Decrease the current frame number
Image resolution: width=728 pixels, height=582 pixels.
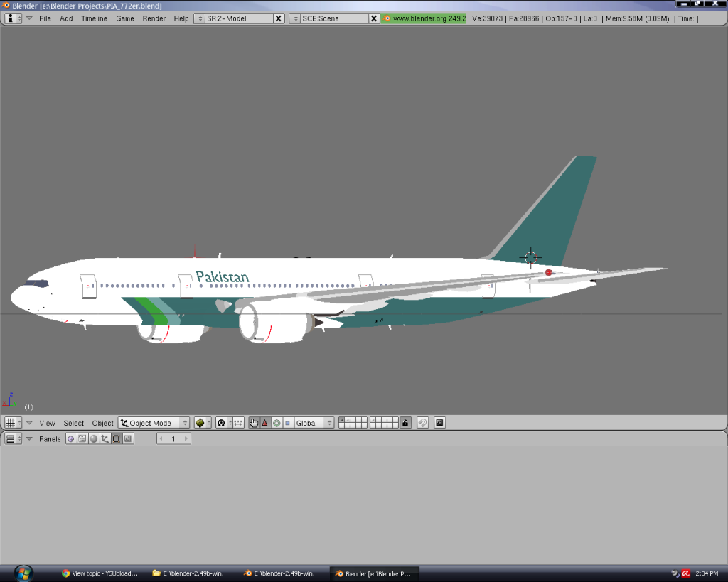pos(161,438)
